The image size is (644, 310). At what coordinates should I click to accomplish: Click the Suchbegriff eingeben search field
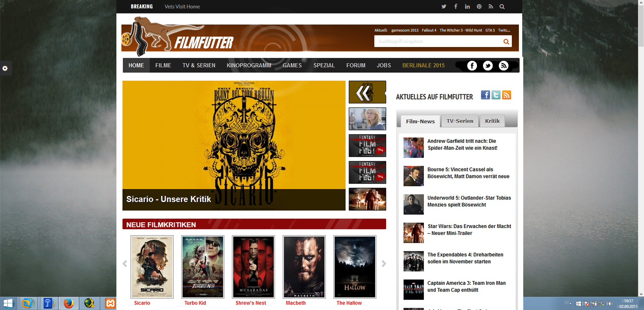[x=437, y=42]
